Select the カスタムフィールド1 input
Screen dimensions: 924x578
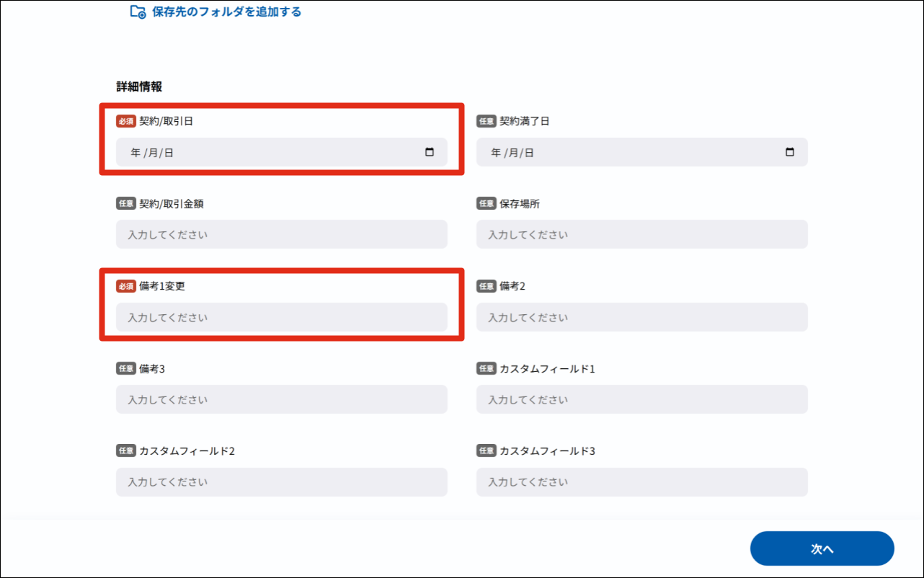click(x=641, y=399)
